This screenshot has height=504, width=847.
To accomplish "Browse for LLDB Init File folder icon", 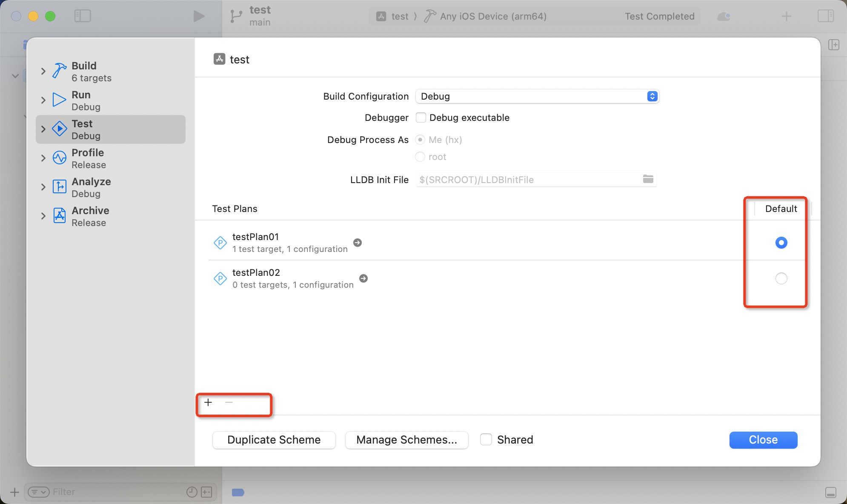I will coord(648,179).
